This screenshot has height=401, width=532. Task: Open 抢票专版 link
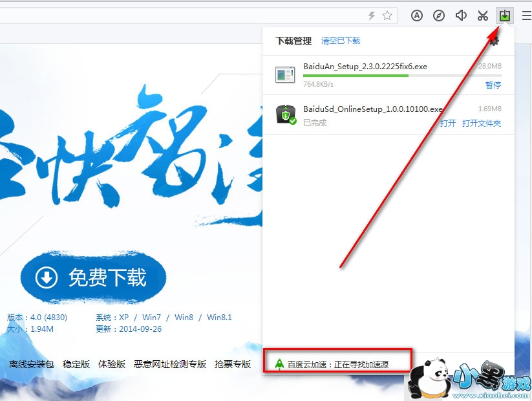click(233, 364)
